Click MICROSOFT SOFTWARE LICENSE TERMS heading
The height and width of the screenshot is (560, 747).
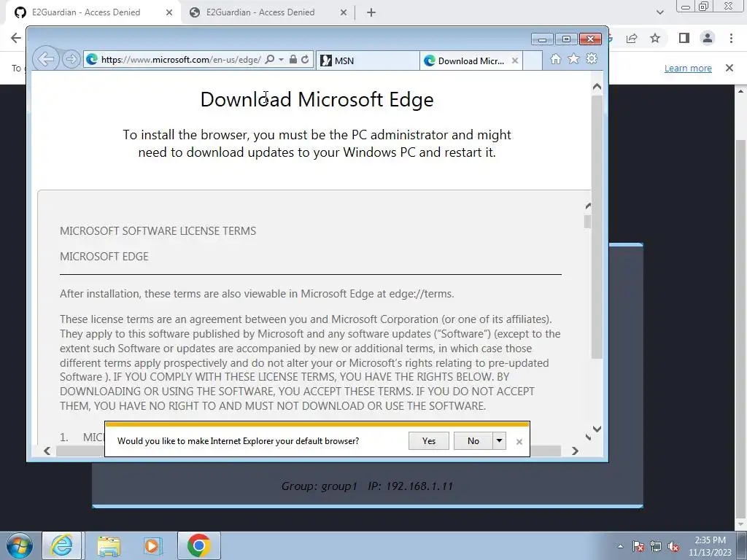(x=158, y=231)
